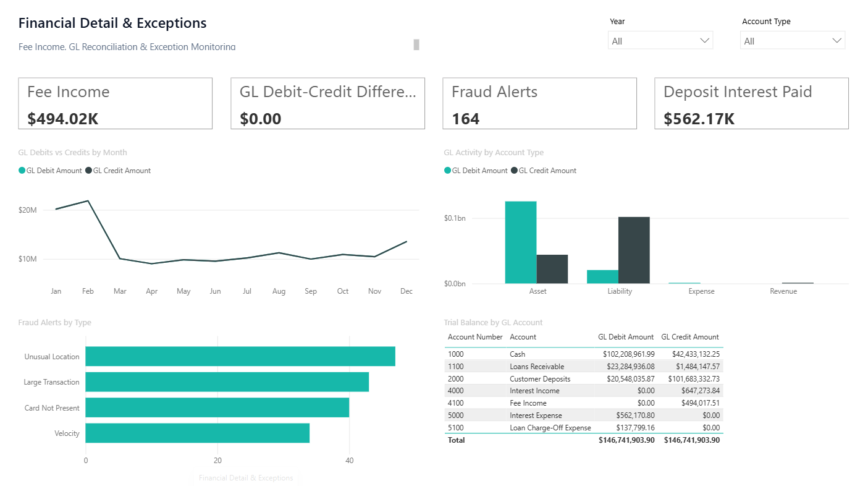Click the Trial Balance by GL Account title
The image size is (868, 486).
493,323
